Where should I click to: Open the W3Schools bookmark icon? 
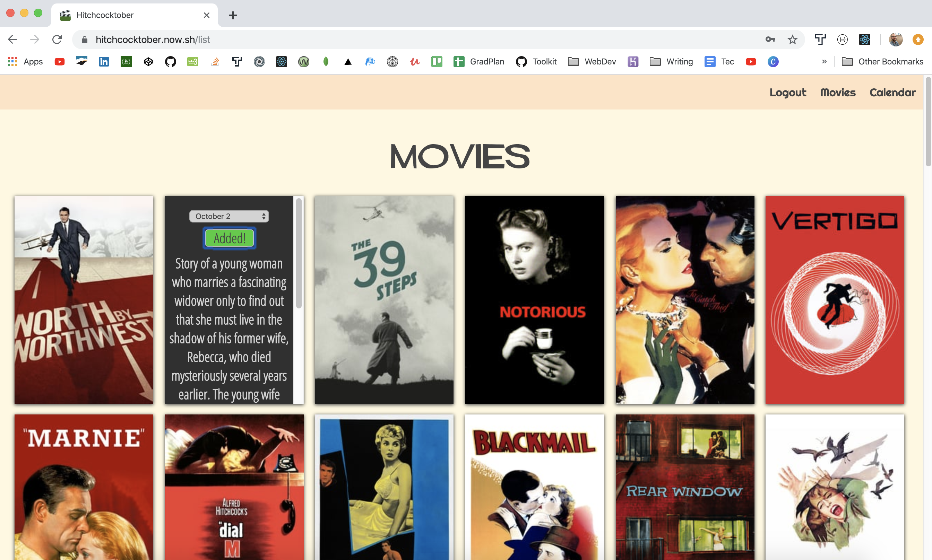coord(193,61)
